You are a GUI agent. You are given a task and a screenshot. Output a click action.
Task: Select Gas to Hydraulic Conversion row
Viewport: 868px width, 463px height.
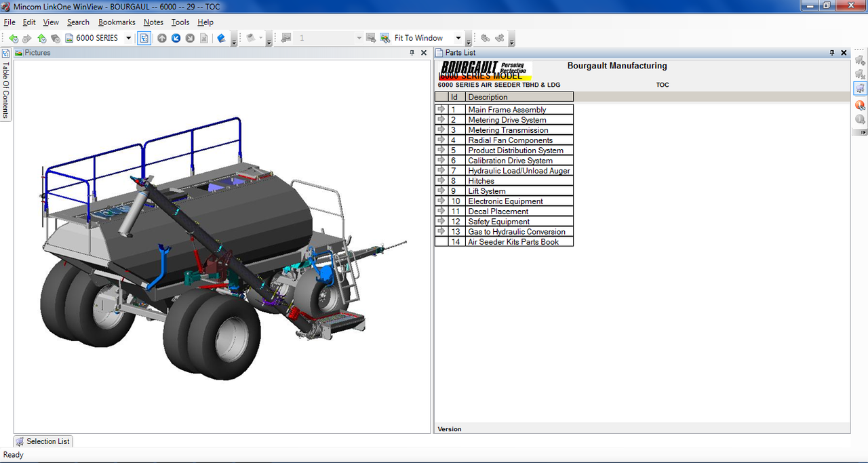click(504, 231)
